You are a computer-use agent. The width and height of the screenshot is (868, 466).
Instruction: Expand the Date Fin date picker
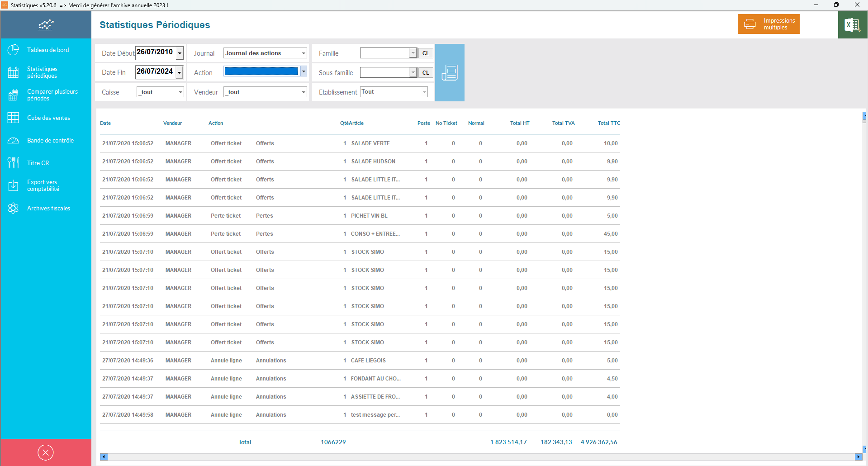180,72
